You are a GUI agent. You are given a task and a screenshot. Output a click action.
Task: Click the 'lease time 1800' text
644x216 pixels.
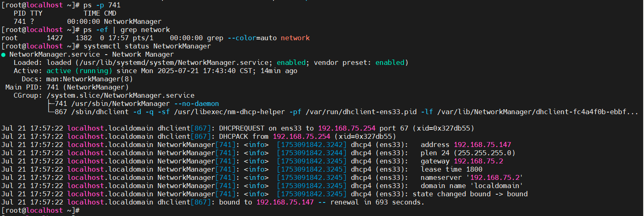point(452,170)
